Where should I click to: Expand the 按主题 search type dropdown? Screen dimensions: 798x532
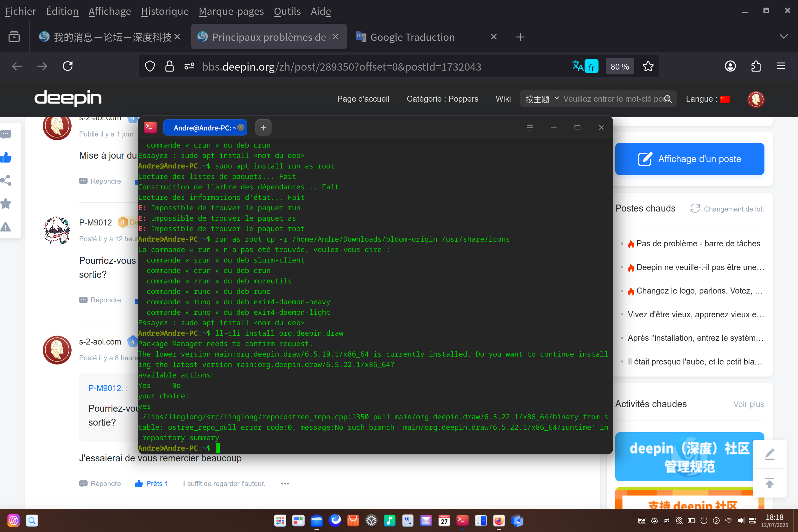542,99
